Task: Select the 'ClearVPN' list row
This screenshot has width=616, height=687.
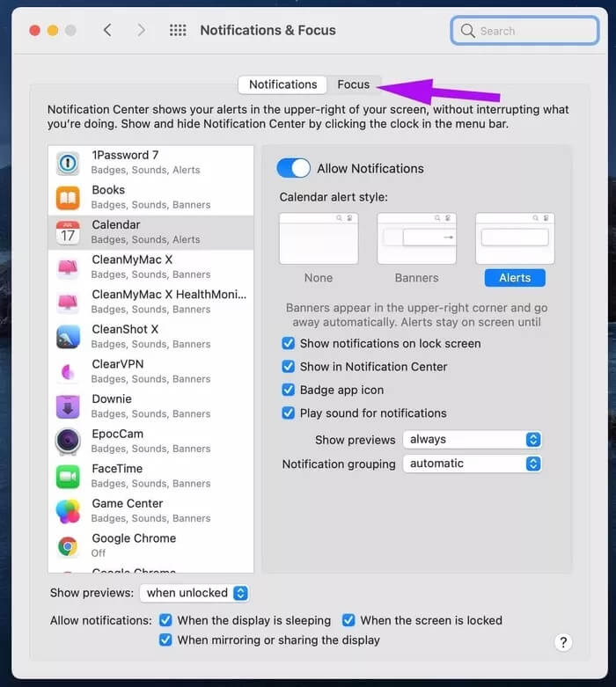Action: coord(150,372)
